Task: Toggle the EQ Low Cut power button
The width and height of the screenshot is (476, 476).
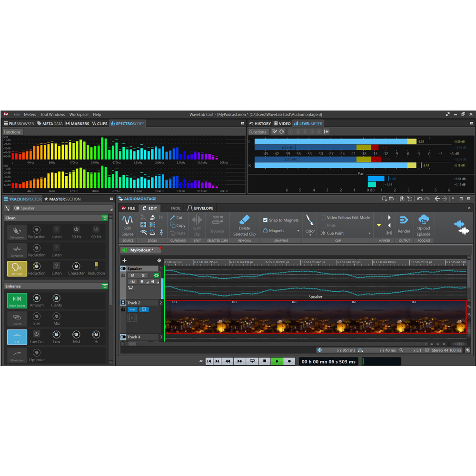Action: [x=37, y=334]
